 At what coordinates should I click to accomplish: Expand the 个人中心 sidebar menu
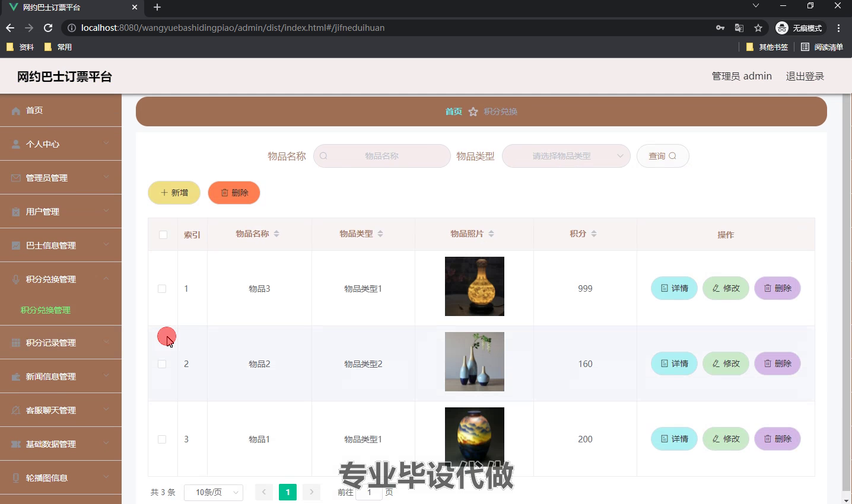[x=61, y=144]
